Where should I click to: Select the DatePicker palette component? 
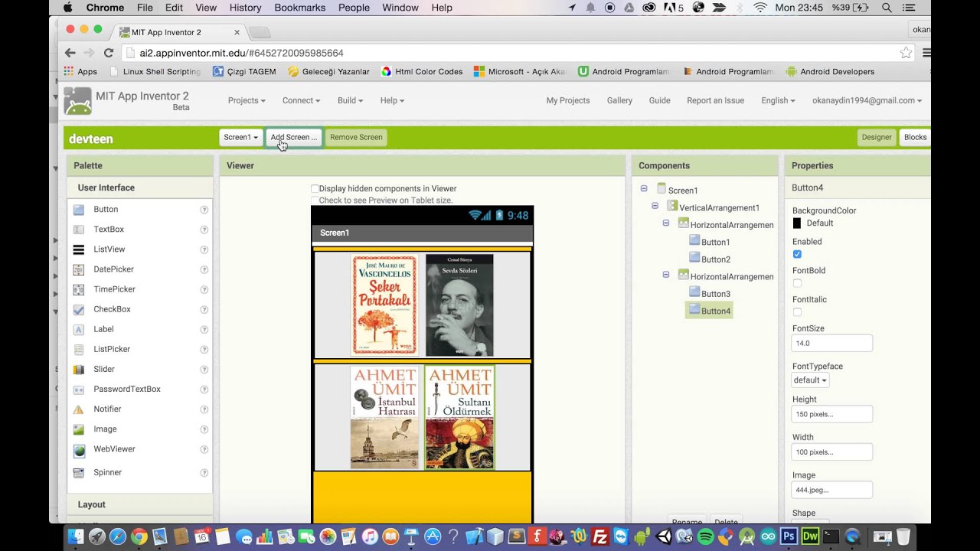[113, 269]
